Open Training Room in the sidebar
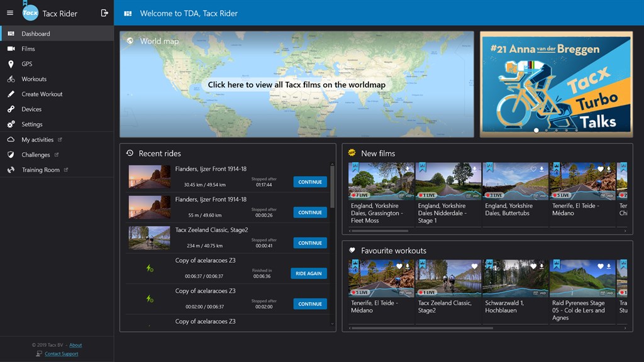The width and height of the screenshot is (644, 362). coord(57,170)
